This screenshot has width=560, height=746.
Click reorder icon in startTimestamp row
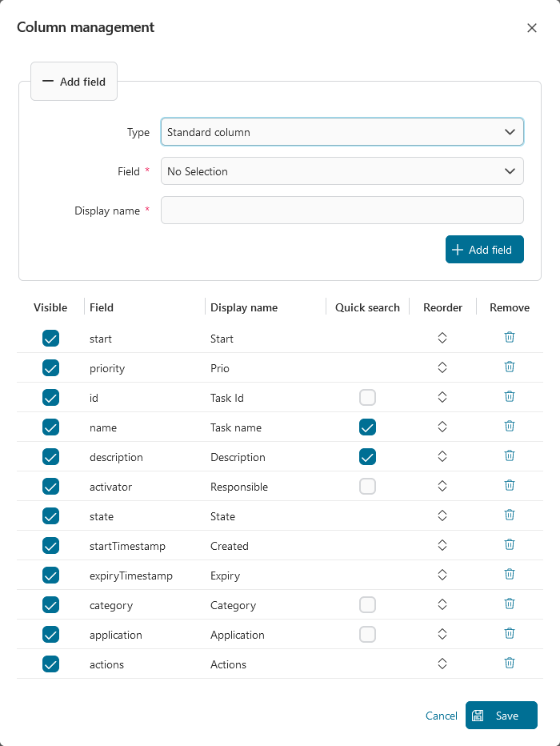tap(442, 545)
